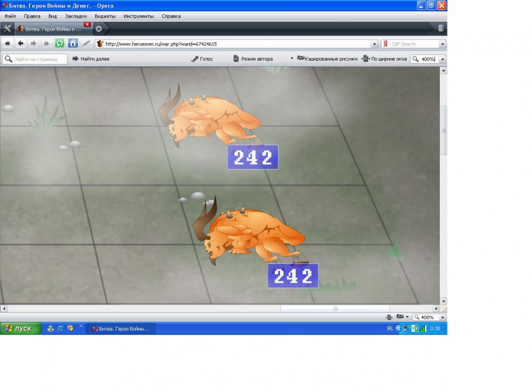The width and height of the screenshot is (532, 392).
Task: Launch Internet Explorer from quick launch
Action: (x=61, y=328)
